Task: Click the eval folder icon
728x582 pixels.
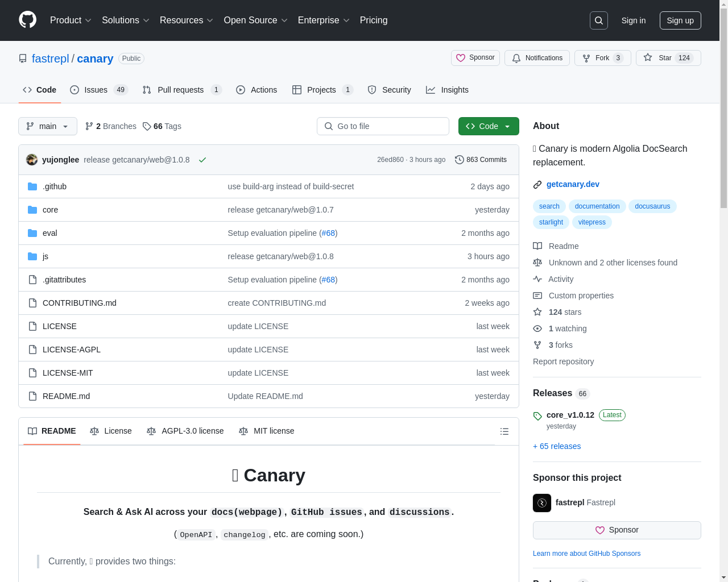Action: pyautogui.click(x=32, y=233)
